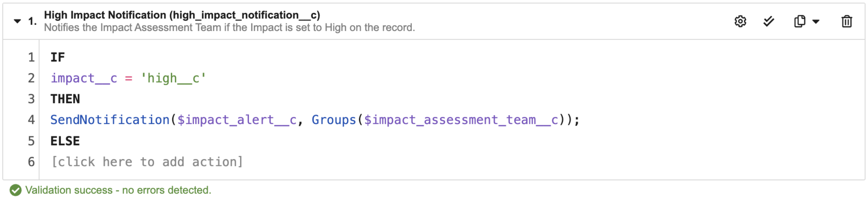The image size is (868, 201).
Task: Click here to add action placeholder
Action: click(x=147, y=162)
